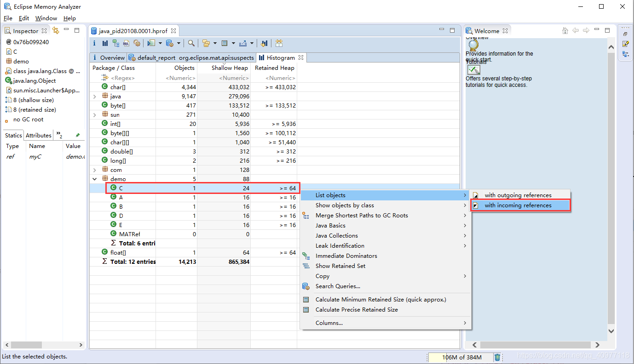
Task: Click the Open Query Browser icon
Action: 169,43
